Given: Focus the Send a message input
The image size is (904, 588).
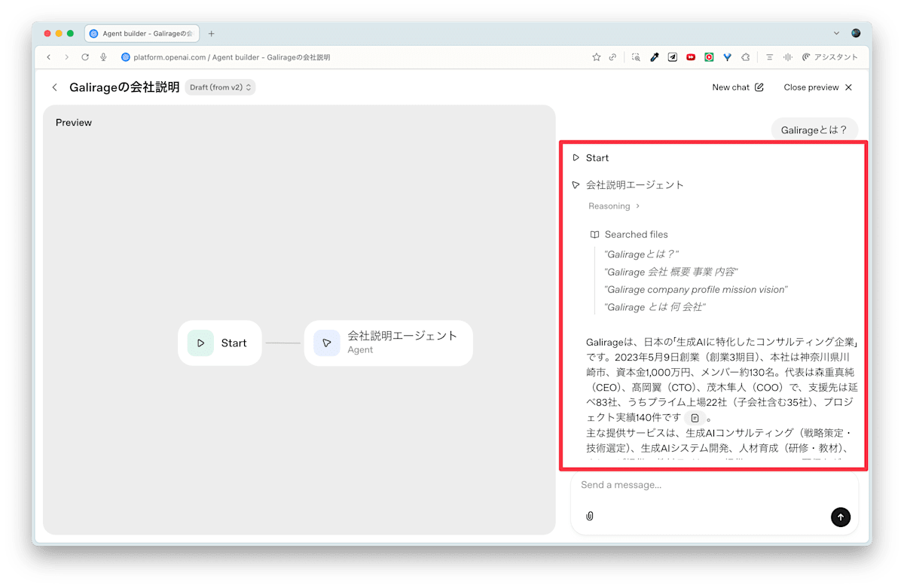Looking at the screenshot, I should tap(714, 485).
